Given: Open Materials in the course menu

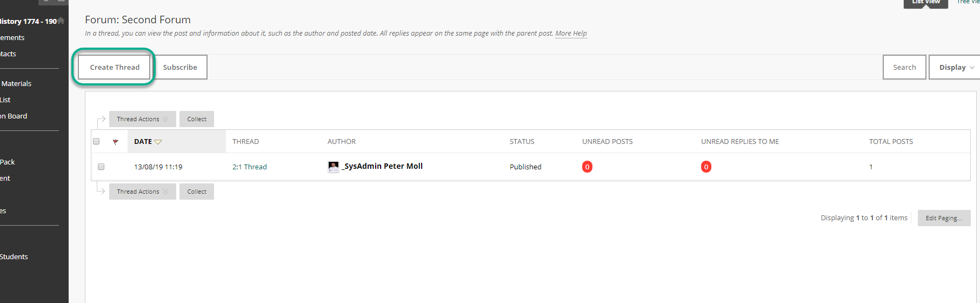Looking at the screenshot, I should pos(16,83).
